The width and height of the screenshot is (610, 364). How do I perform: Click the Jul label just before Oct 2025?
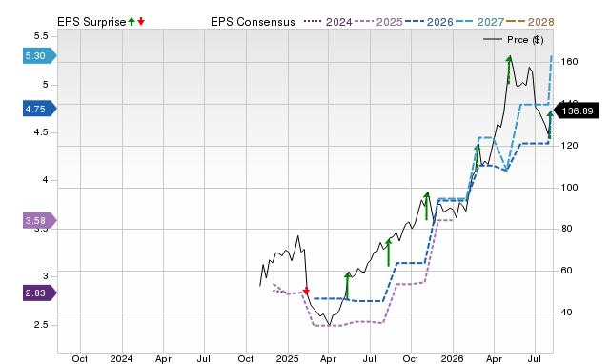click(x=369, y=358)
